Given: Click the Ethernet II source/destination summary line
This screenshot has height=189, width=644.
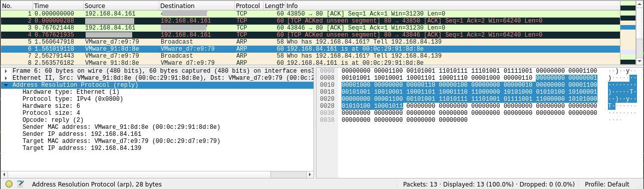Looking at the screenshot, I should pyautogui.click(x=163, y=78).
